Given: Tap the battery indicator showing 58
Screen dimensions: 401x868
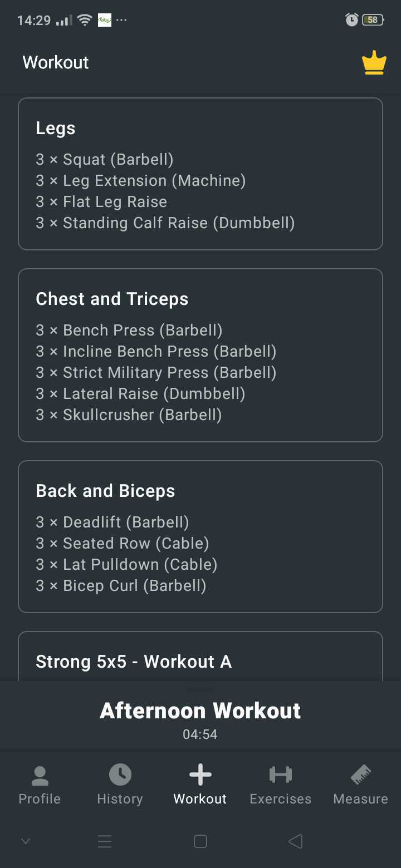Looking at the screenshot, I should (x=372, y=19).
